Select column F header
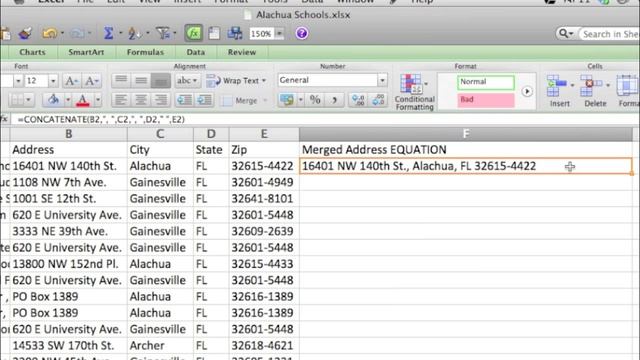 click(466, 134)
